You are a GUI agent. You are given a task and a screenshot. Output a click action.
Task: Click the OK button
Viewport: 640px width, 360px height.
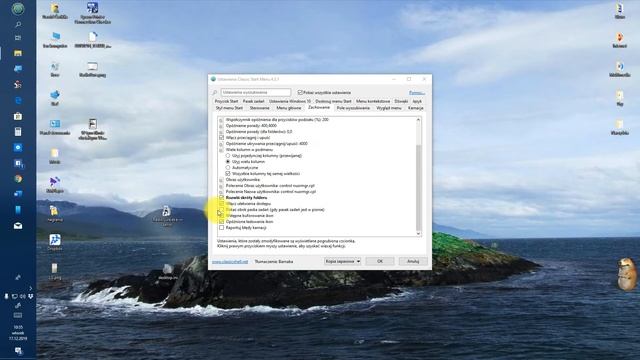pyautogui.click(x=380, y=261)
